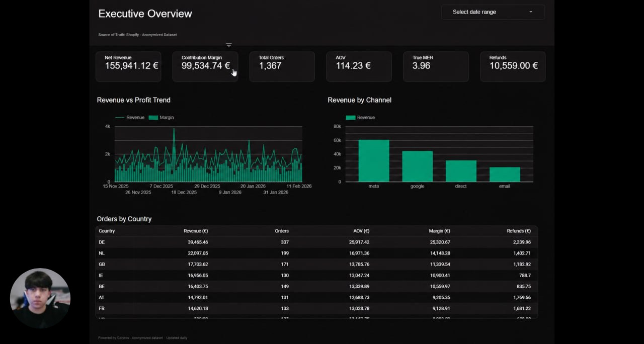The width and height of the screenshot is (644, 344).
Task: Sort table by Orders column header
Action: click(282, 231)
